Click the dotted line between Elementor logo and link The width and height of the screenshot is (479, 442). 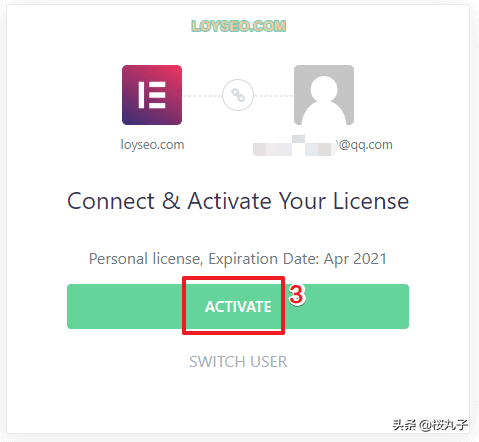coord(202,96)
